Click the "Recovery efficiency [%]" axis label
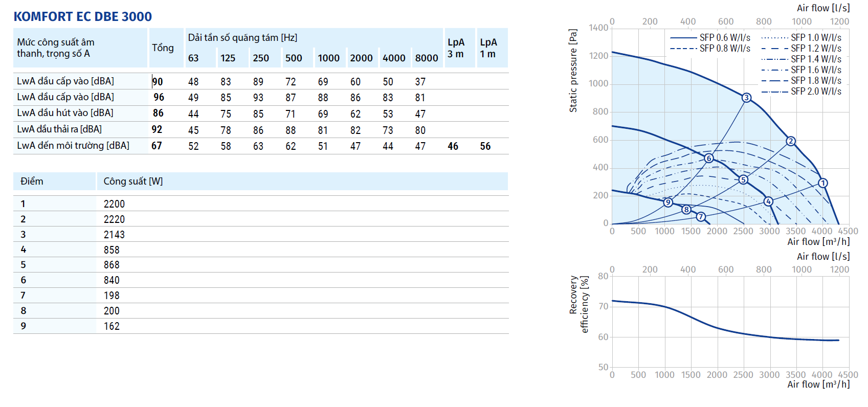Image resolution: width=868 pixels, height=407 pixels. coord(579,304)
